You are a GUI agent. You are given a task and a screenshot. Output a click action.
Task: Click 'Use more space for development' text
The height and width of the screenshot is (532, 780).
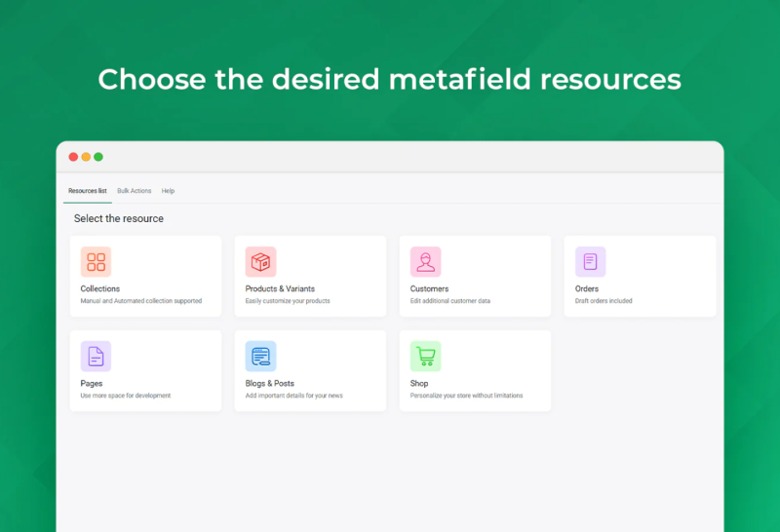tap(126, 396)
